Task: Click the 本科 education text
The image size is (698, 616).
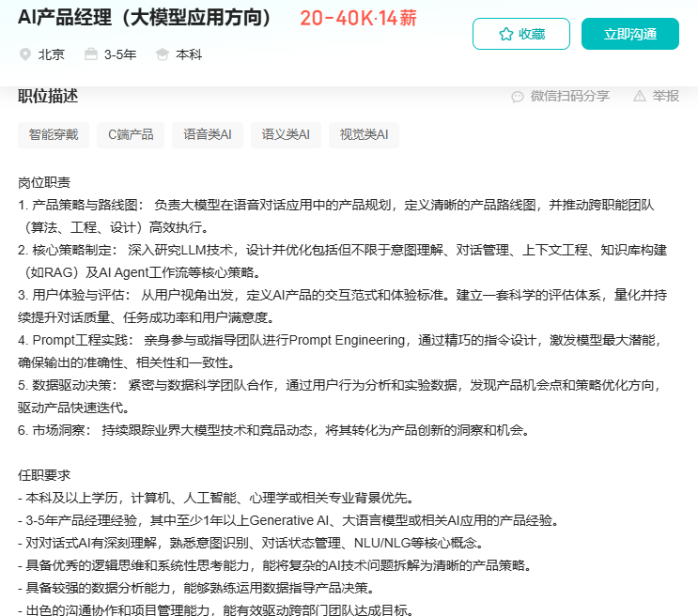Action: pyautogui.click(x=189, y=54)
